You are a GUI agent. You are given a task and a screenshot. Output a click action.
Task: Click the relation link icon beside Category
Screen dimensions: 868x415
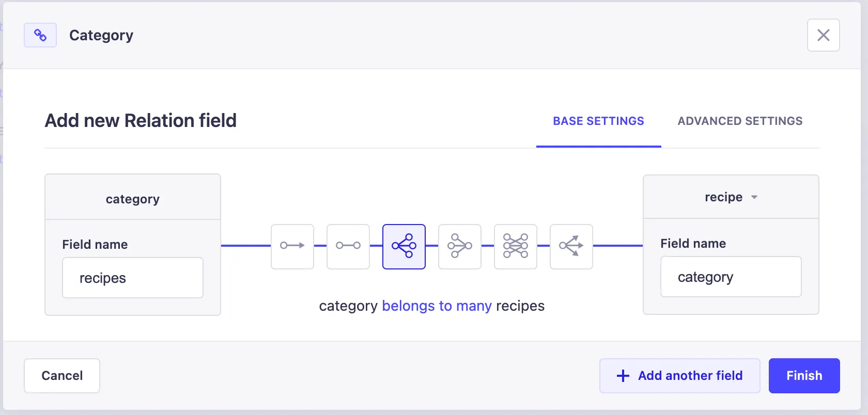40,35
